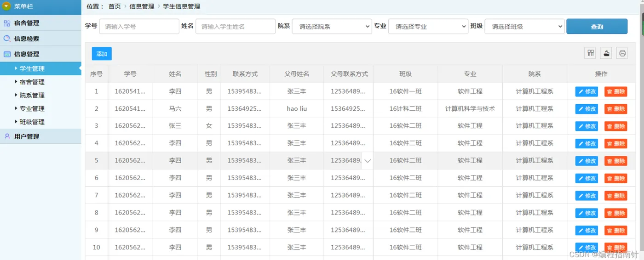This screenshot has height=260, width=644.
Task: Select 学生管理 in the sidebar submenu
Action: pyautogui.click(x=40, y=68)
